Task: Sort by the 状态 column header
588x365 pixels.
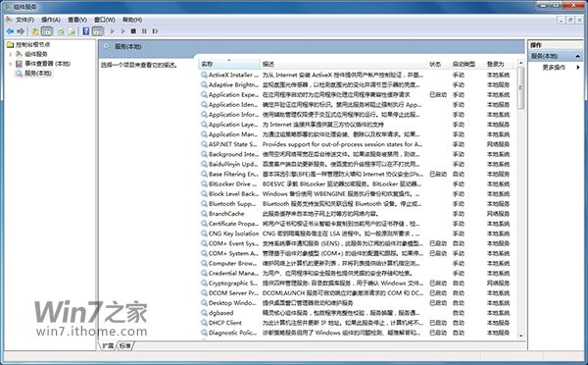Action: click(438, 64)
